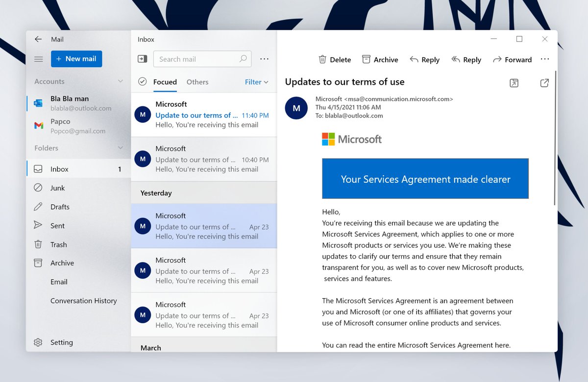Image resolution: width=588 pixels, height=382 pixels.
Task: Open the Junk folder
Action: click(x=78, y=188)
